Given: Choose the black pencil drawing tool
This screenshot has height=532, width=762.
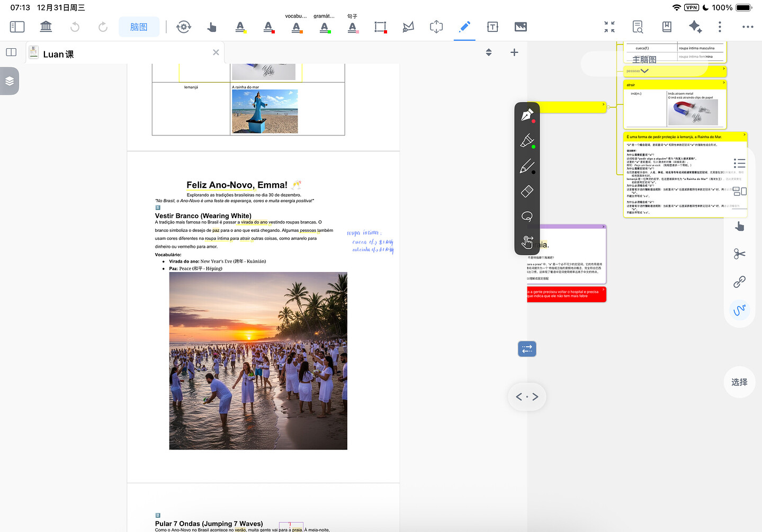Looking at the screenshot, I should click(527, 167).
